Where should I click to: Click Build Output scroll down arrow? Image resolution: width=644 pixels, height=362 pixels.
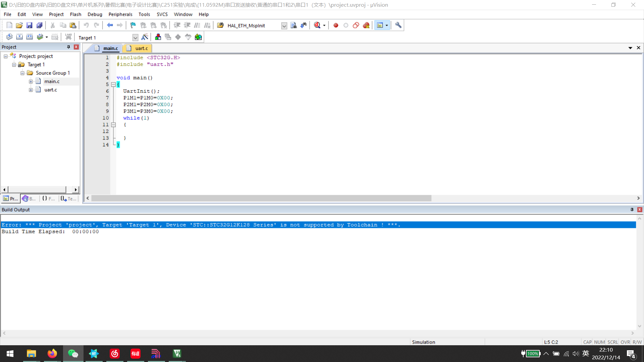coord(640,326)
